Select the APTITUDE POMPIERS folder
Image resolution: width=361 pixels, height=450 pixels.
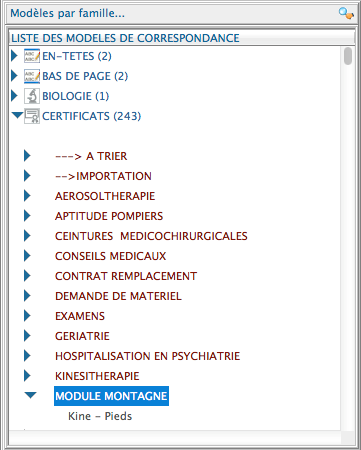109,216
